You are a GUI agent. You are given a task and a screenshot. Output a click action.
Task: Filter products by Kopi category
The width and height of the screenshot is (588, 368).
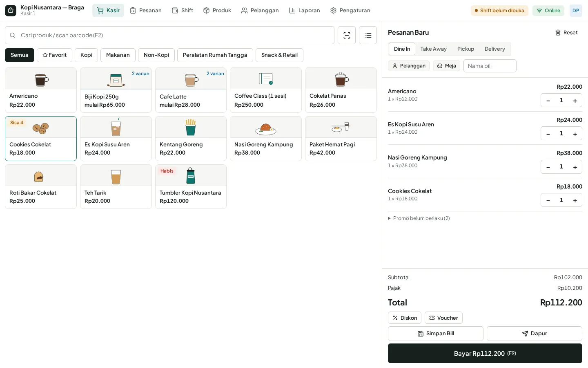tap(86, 55)
